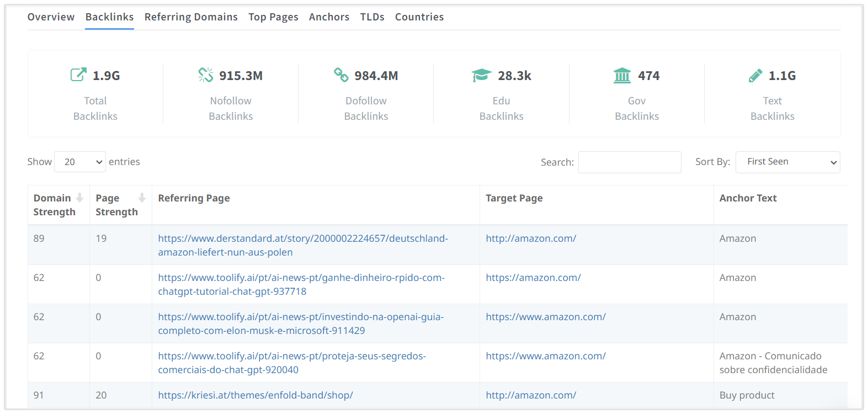This screenshot has width=868, height=414.
Task: Click the toolify.ai proteja-seus-segredos referring link
Action: click(x=291, y=356)
